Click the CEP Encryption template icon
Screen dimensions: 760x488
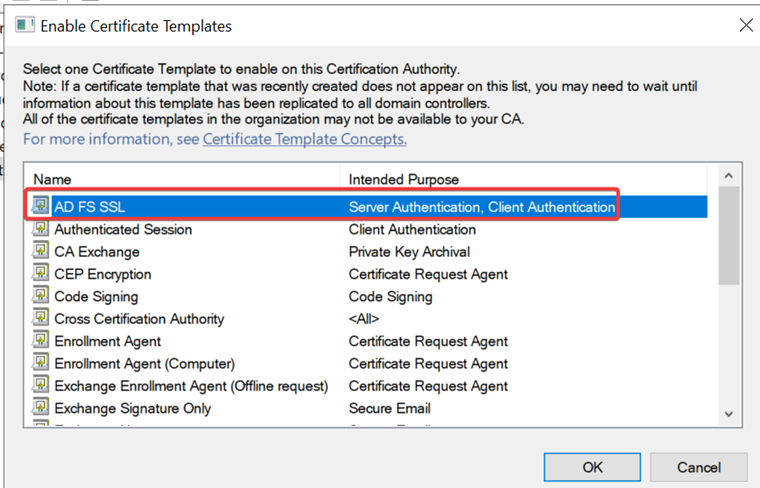coord(40,274)
